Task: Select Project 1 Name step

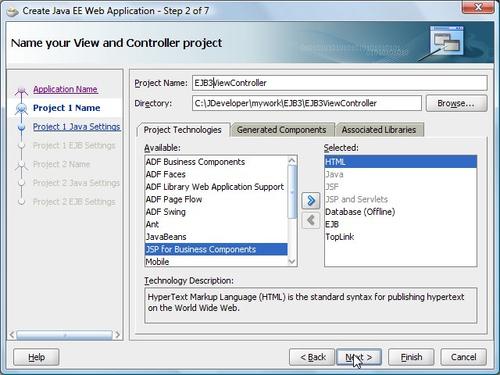Action: click(67, 108)
